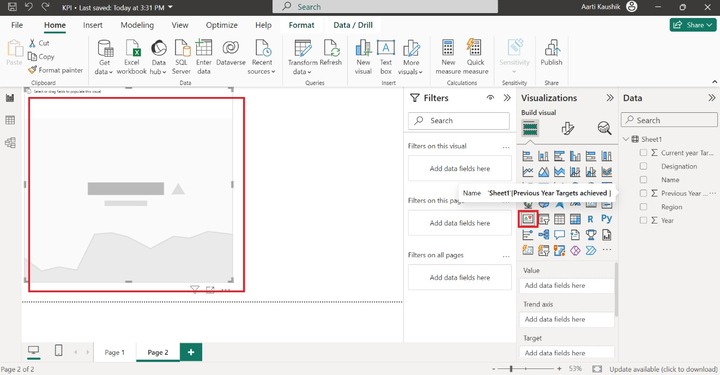Image resolution: width=720 pixels, height=375 pixels.
Task: Open the Insert ribbon tab
Action: tap(93, 25)
